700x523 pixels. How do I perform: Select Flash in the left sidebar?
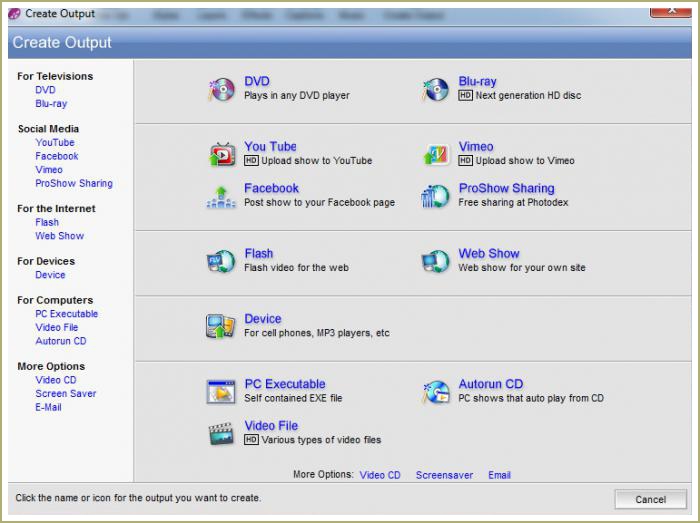point(47,222)
